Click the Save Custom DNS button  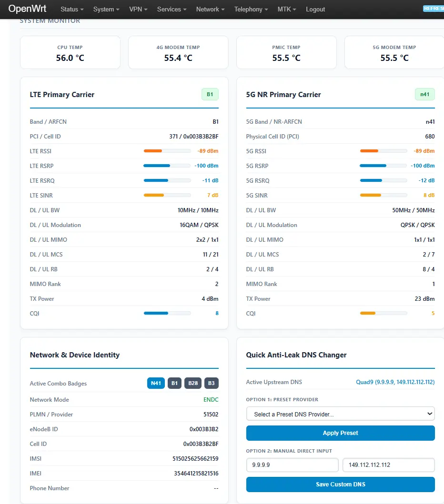pyautogui.click(x=341, y=484)
